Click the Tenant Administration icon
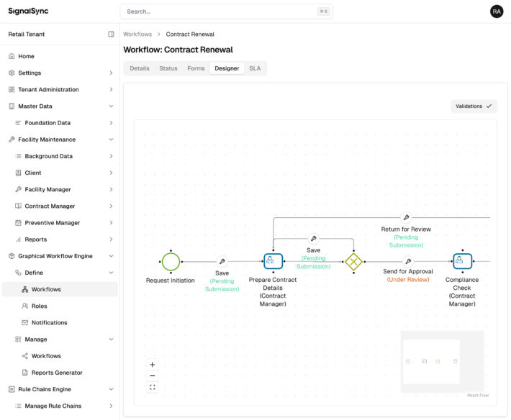The image size is (511, 420). click(x=12, y=89)
